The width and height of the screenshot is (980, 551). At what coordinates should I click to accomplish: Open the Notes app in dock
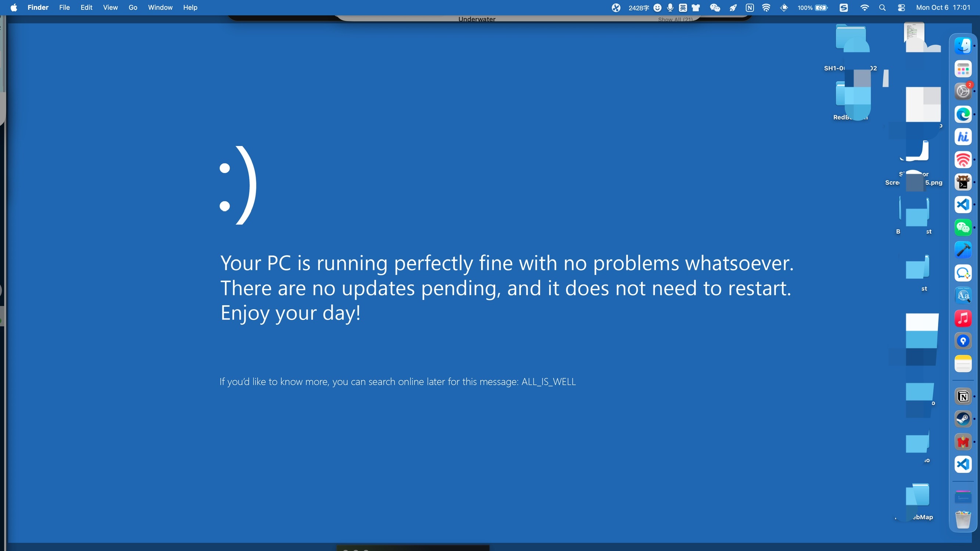[963, 364]
